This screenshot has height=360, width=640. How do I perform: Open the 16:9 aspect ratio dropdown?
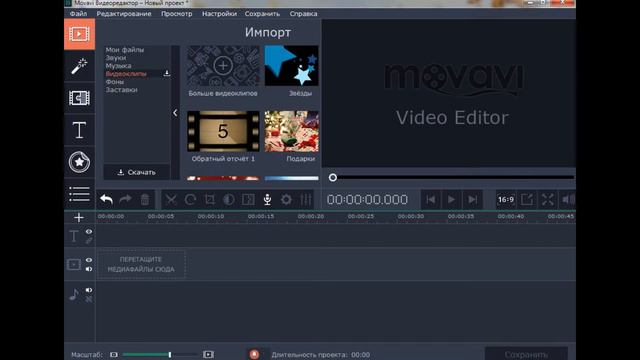pyautogui.click(x=506, y=200)
